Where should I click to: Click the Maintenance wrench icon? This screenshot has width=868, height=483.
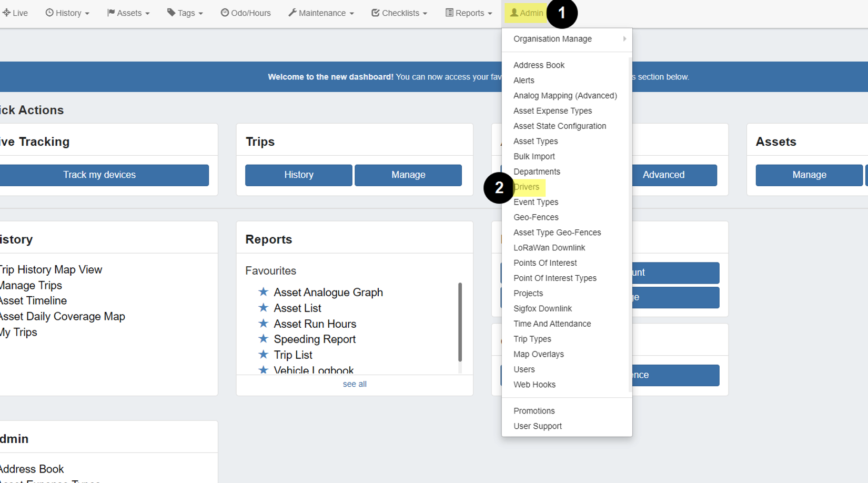[292, 13]
